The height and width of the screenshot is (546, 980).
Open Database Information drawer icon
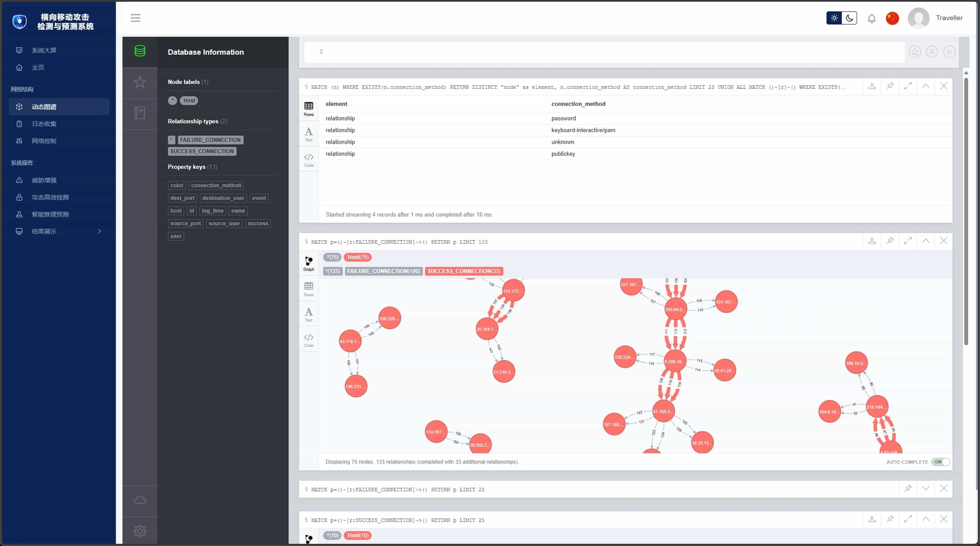click(x=140, y=51)
